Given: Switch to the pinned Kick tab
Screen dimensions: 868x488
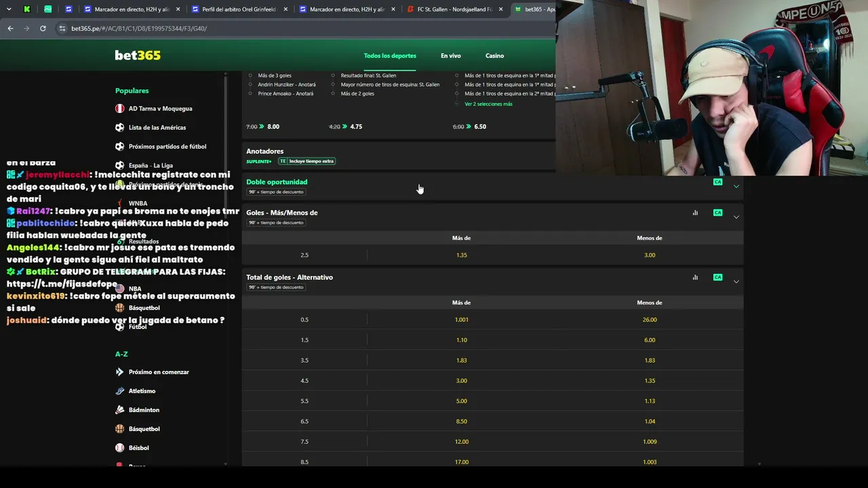Looking at the screenshot, I should tap(26, 9).
